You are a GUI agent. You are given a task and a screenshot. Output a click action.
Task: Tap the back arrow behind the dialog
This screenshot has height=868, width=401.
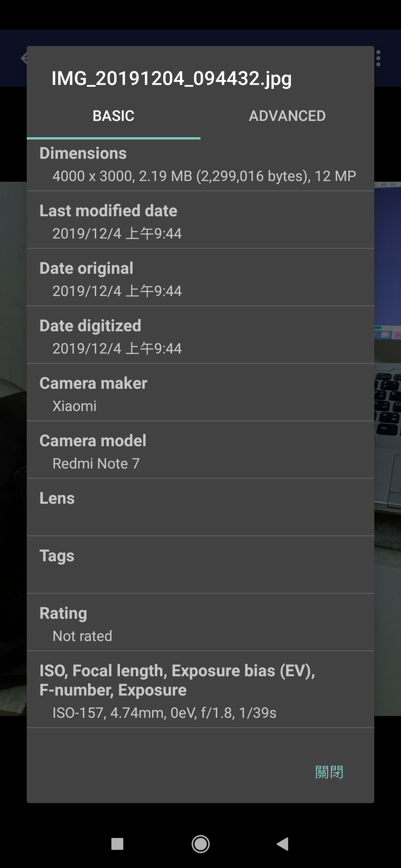pos(23,58)
